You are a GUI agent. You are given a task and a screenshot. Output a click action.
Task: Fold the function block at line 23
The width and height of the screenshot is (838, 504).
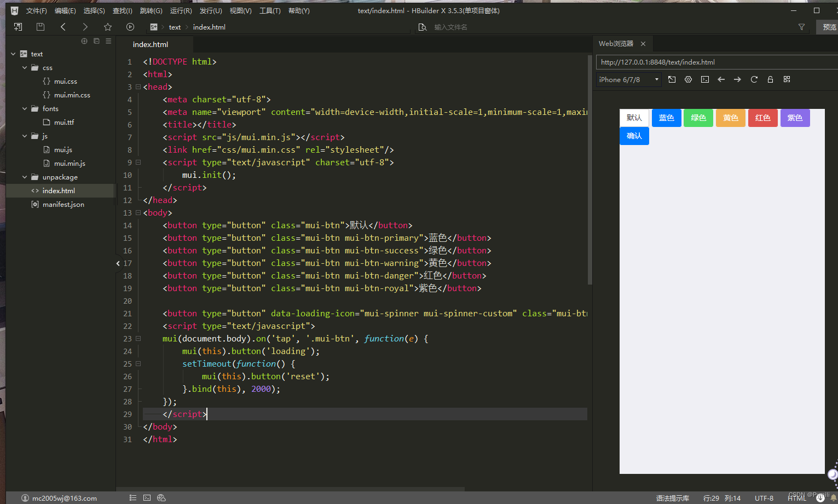point(138,339)
